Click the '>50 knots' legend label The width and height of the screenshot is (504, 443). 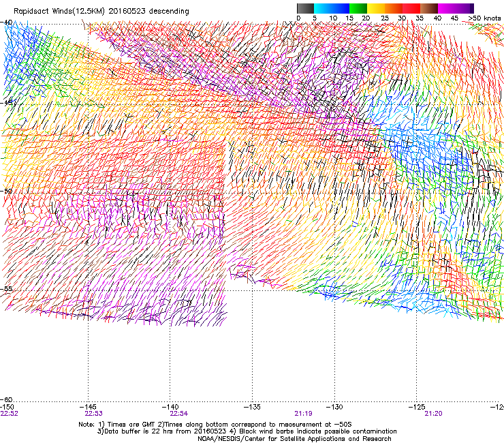pyautogui.click(x=484, y=18)
